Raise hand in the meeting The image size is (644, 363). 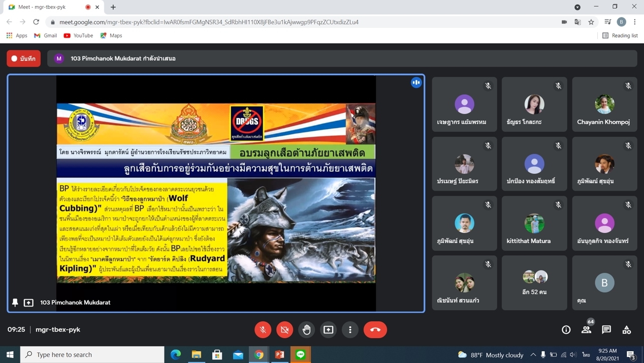point(306,329)
